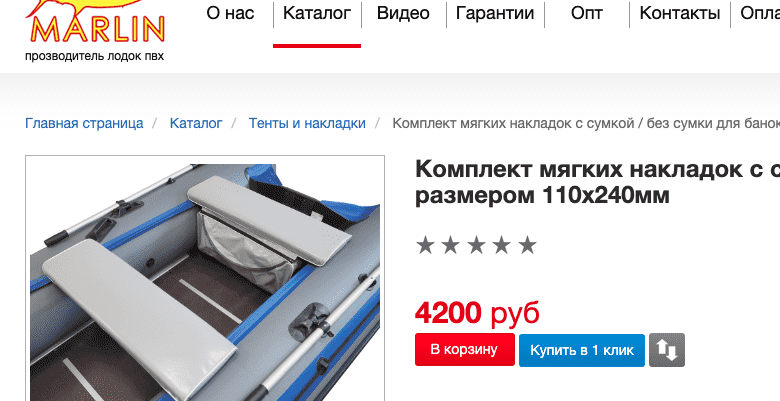Click the compare arrows icon button
This screenshot has height=401, width=780.
667,350
